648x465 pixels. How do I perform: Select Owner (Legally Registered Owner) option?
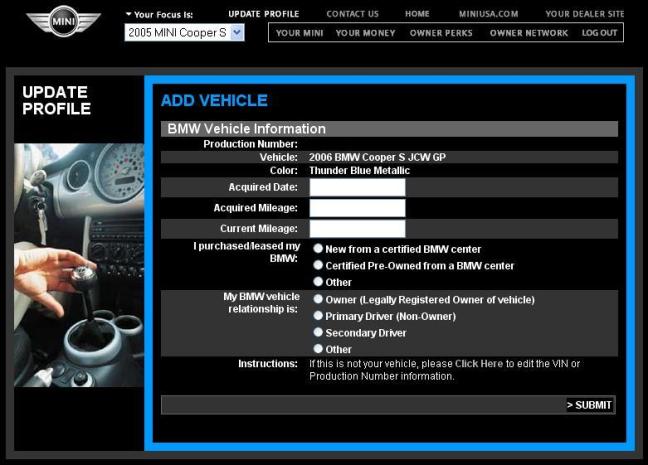coord(318,299)
